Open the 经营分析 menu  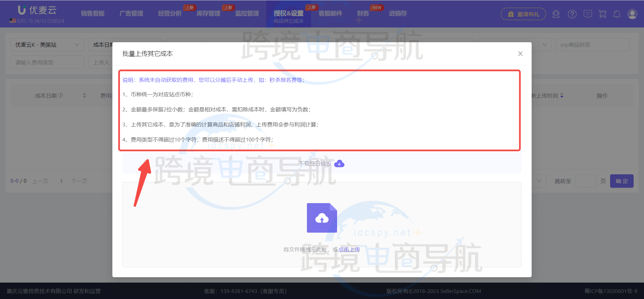coord(170,13)
